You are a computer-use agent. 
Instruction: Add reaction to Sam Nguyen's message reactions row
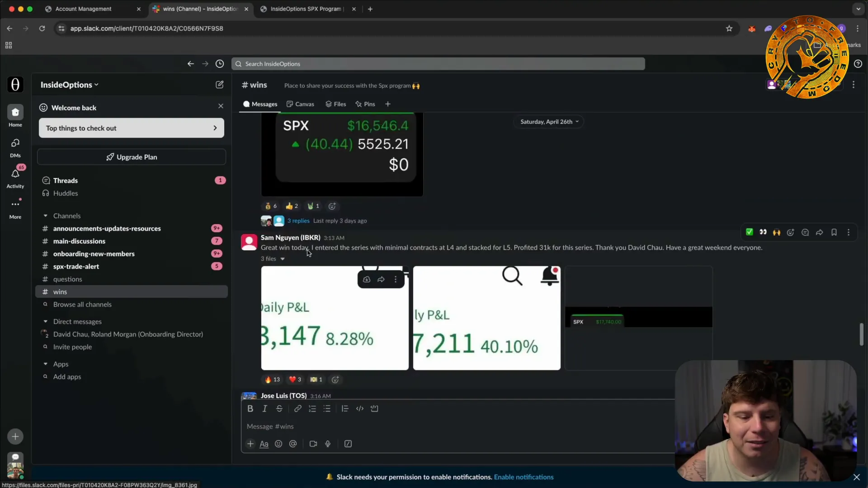pyautogui.click(x=335, y=380)
